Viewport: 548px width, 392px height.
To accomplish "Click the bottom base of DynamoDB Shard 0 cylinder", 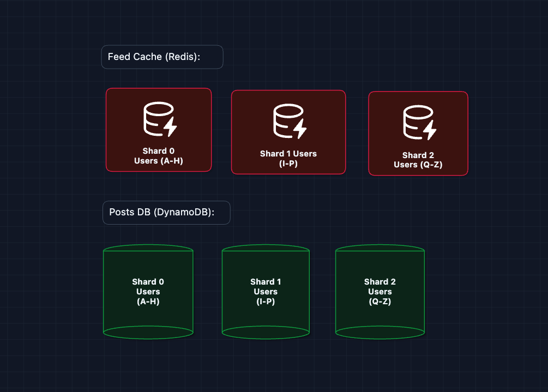I will tap(148, 331).
